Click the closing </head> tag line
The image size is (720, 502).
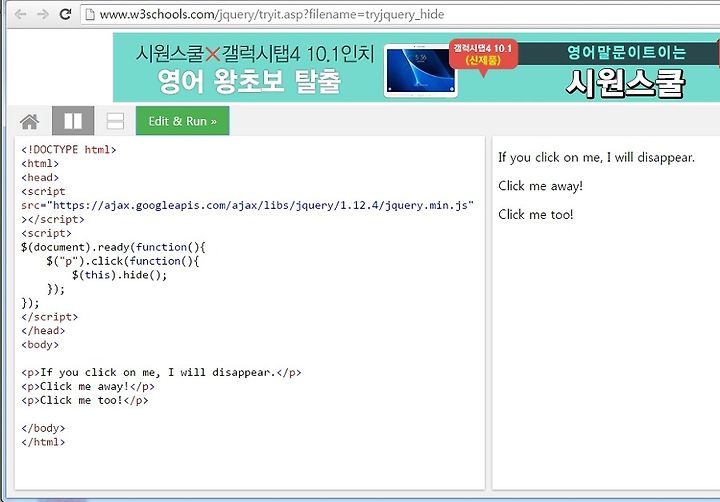43,331
